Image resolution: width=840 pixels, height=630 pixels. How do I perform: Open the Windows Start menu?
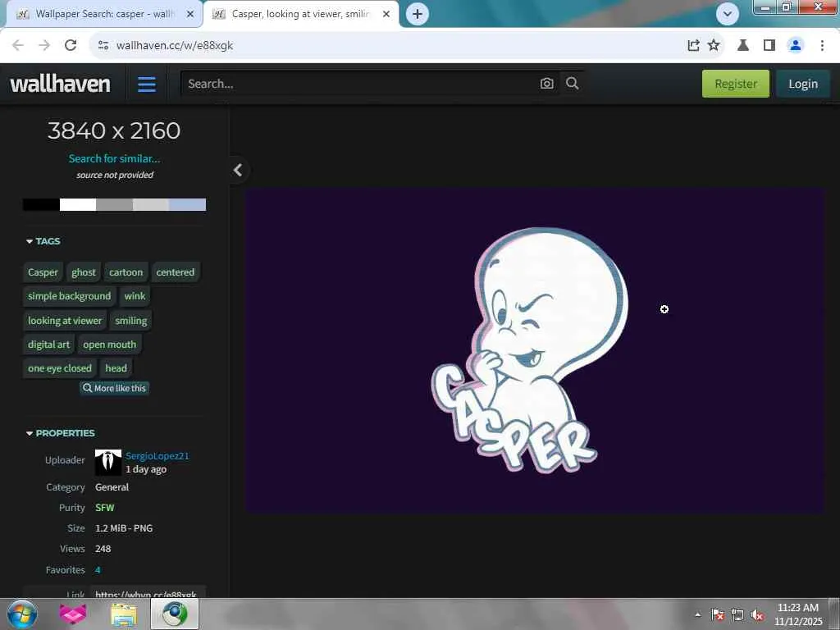click(x=21, y=614)
